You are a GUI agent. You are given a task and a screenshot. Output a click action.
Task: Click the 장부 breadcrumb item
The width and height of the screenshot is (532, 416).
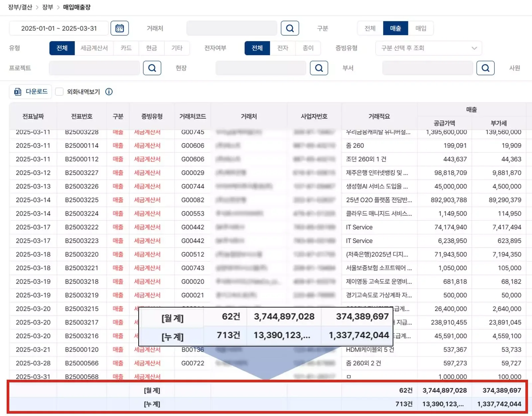(48, 7)
